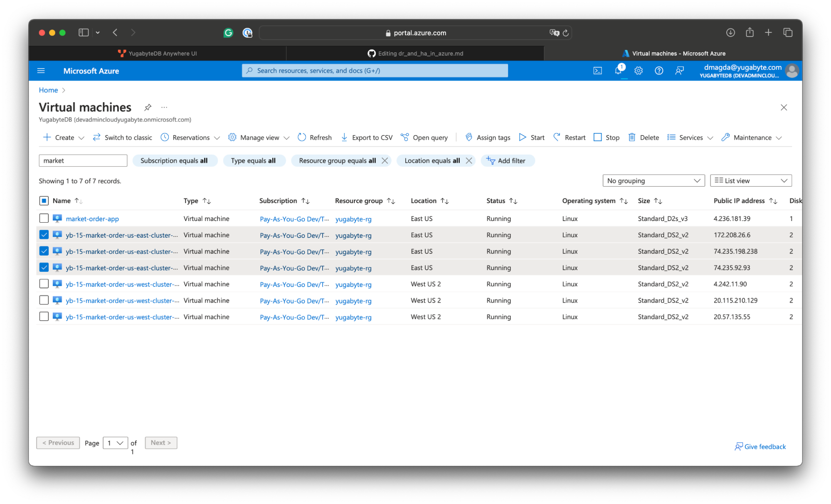Image resolution: width=831 pixels, height=504 pixels.
Task: Remove the Location equals all filter
Action: 469,161
